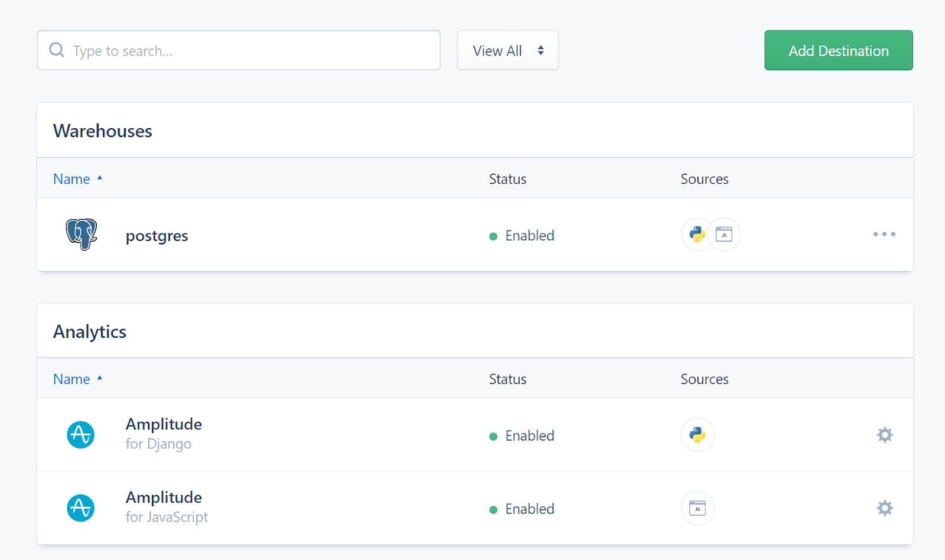Open Amplitude for JavaScript destination
The height and width of the screenshot is (560, 945).
point(164,498)
